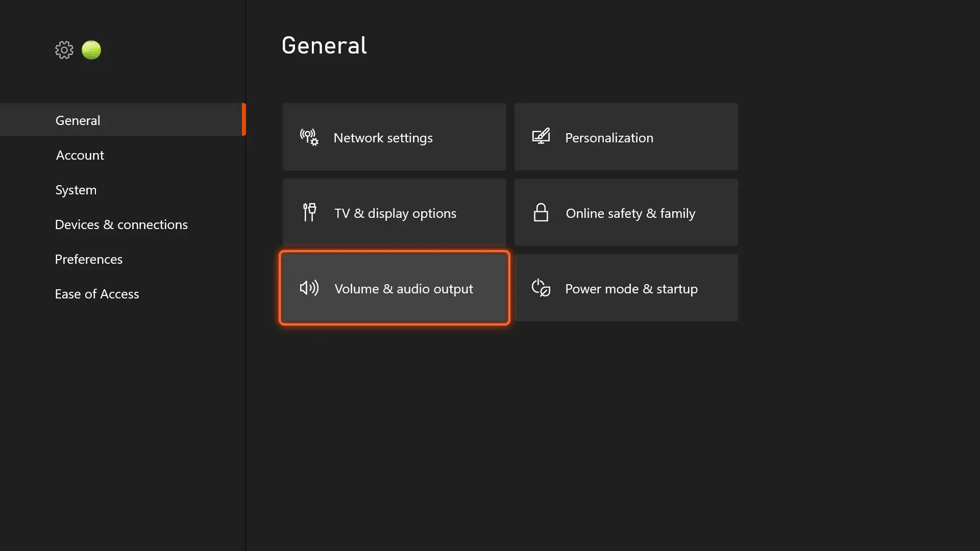980x551 pixels.
Task: Switch to the Account section
Action: [80, 155]
